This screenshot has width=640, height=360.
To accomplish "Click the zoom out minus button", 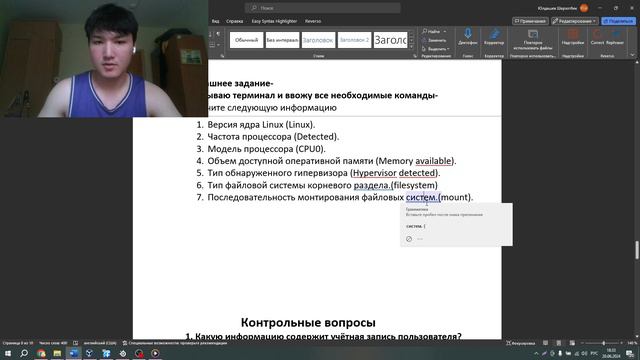I will (x=582, y=343).
